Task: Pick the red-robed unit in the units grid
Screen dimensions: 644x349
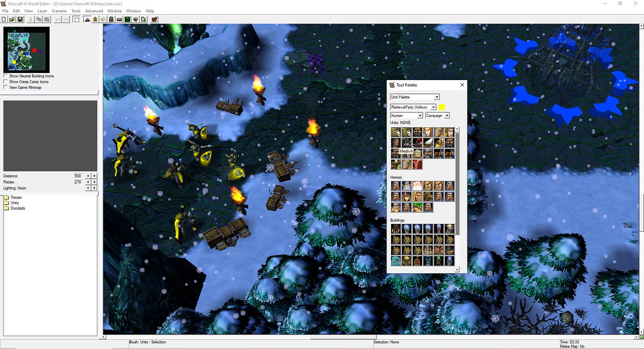Action: 417,164
